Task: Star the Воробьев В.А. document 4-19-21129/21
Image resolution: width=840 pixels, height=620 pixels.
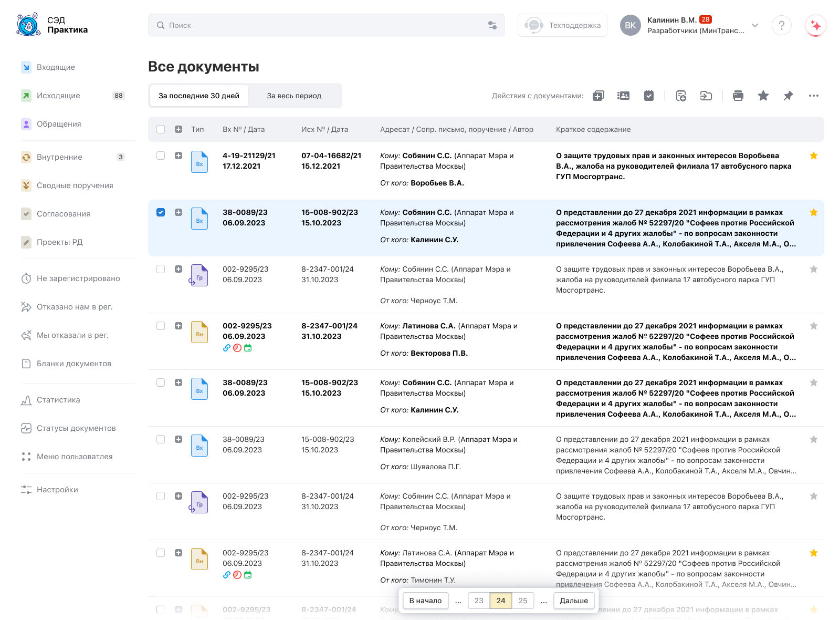Action: (813, 156)
